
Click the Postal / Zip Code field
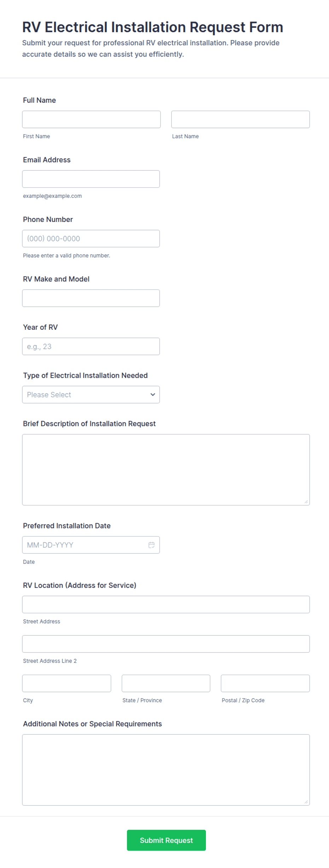[265, 683]
